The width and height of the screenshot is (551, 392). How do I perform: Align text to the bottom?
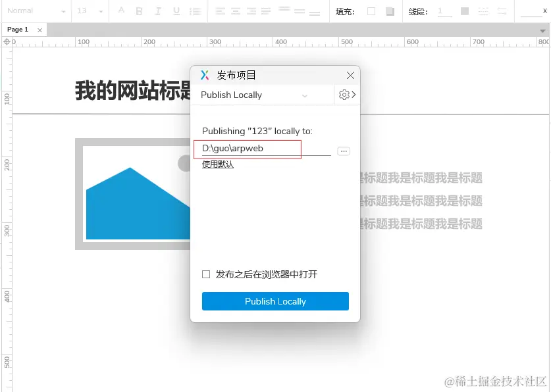315,13
